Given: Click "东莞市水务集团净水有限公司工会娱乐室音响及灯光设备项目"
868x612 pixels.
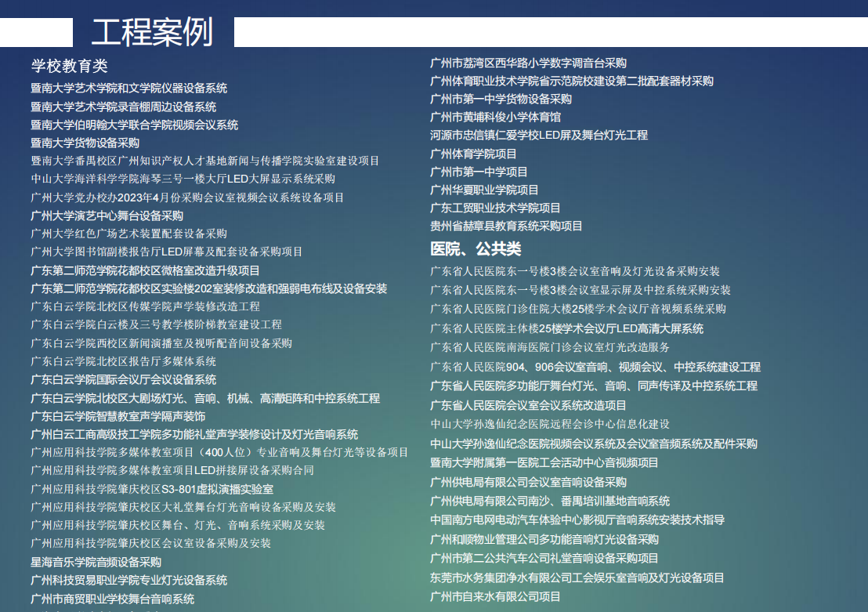Looking at the screenshot, I should (577, 578).
